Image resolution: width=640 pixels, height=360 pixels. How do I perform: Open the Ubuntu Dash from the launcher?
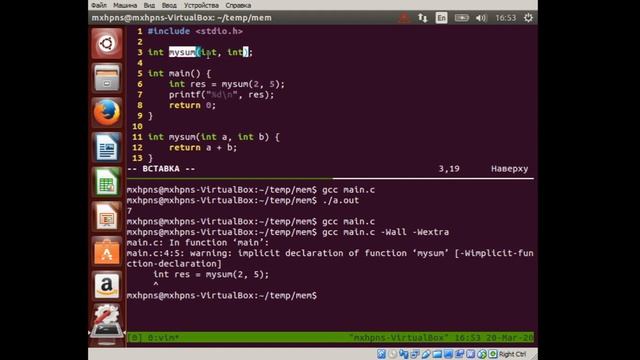point(107,43)
